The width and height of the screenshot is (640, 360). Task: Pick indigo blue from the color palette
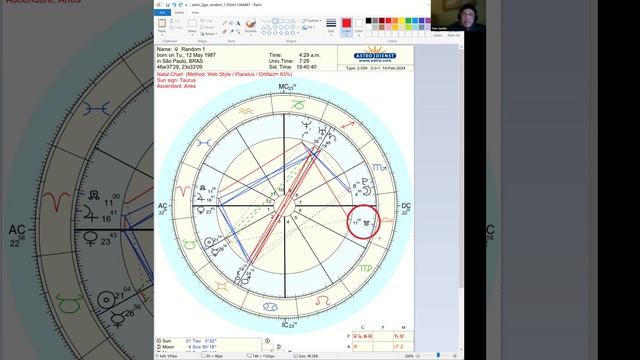tap(422, 20)
